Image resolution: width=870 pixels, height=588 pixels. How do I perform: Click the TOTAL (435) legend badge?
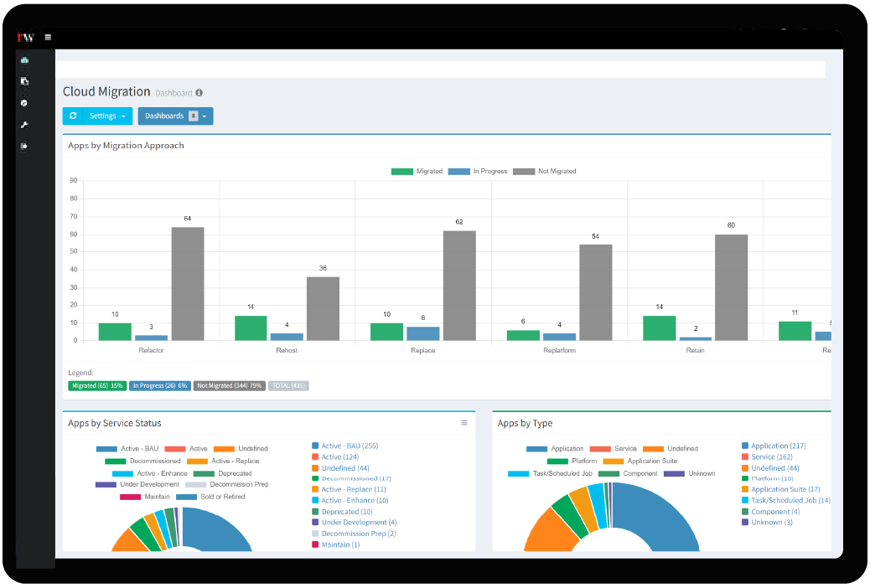(x=288, y=385)
